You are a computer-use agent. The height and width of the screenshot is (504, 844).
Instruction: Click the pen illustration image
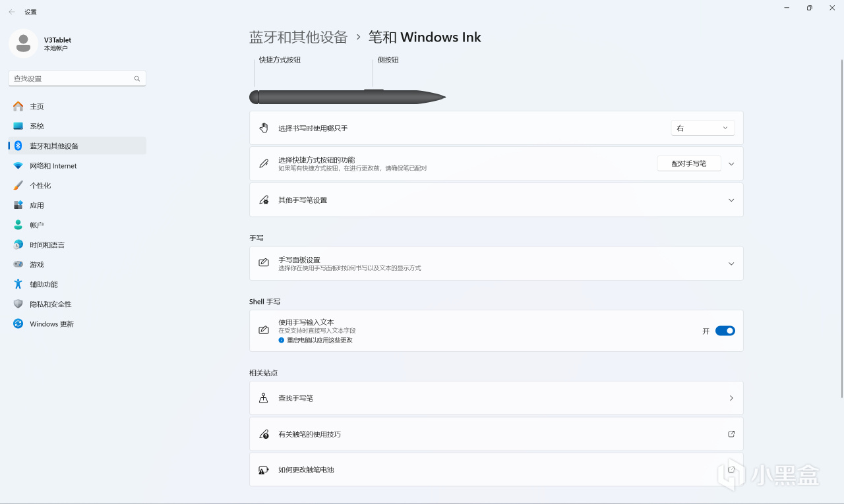click(x=347, y=97)
